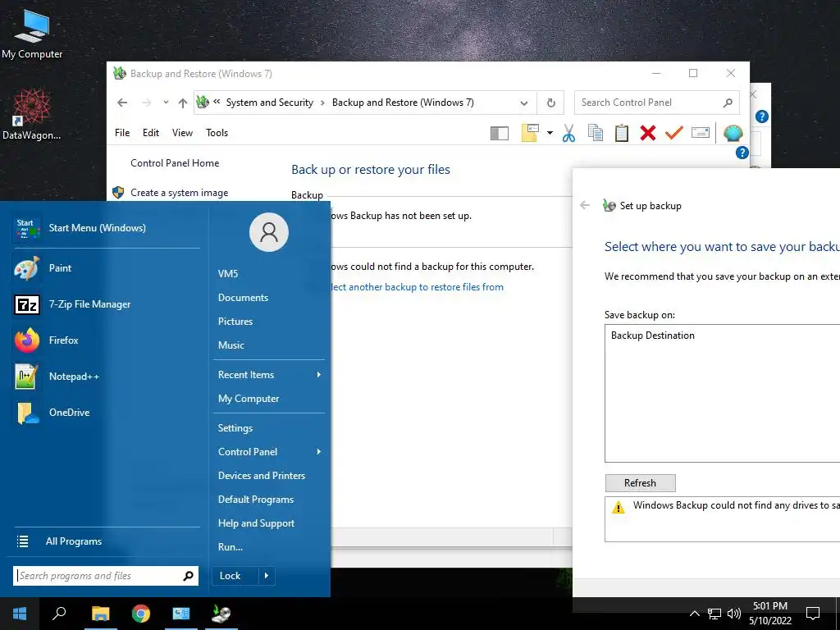Click Create a system image link

180,192
